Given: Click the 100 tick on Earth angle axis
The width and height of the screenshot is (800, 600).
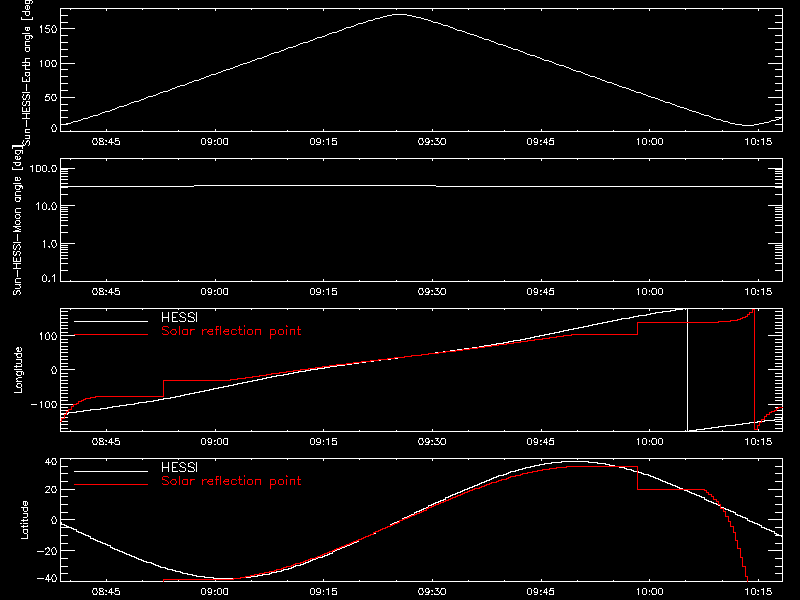Looking at the screenshot, I should click(48, 64).
